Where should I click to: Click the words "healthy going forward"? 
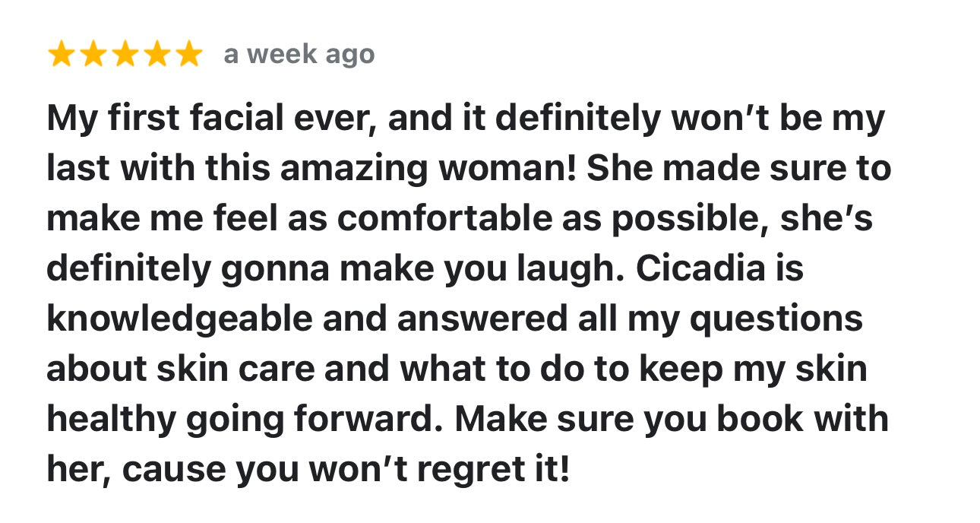point(251,420)
